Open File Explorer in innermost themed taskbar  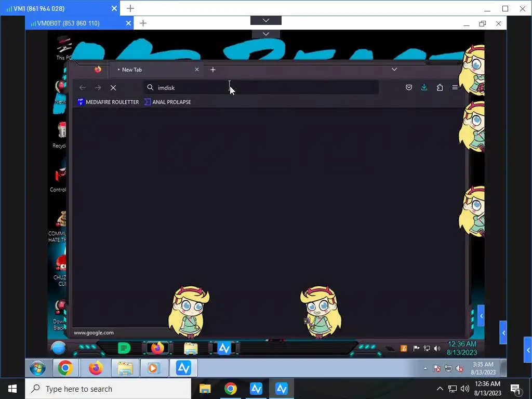click(191, 349)
